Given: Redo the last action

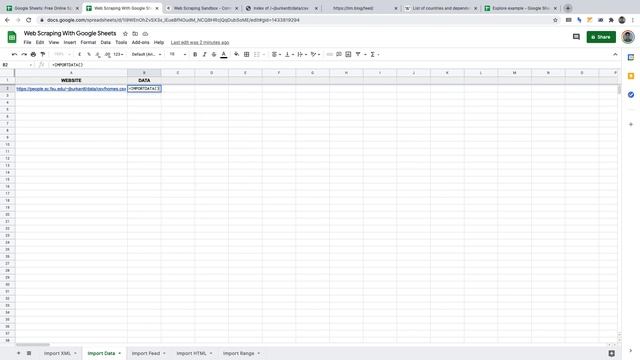Looking at the screenshot, I should pos(24,54).
